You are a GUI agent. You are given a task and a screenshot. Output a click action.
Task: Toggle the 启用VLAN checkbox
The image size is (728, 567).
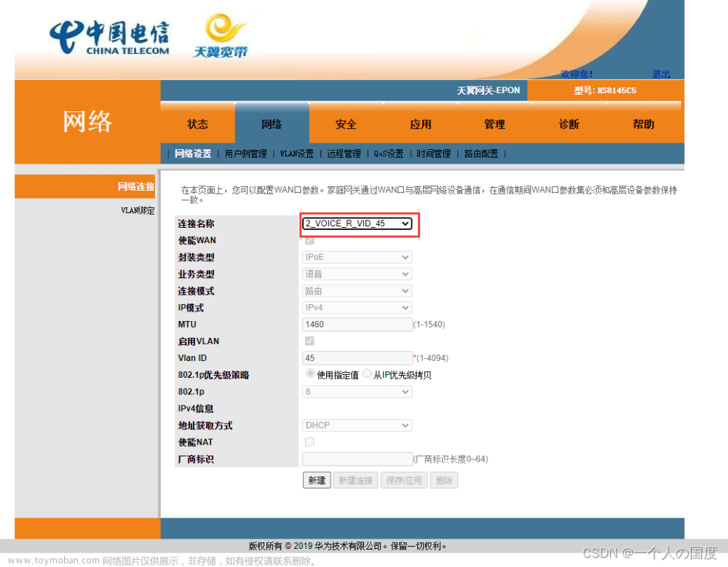coord(309,341)
